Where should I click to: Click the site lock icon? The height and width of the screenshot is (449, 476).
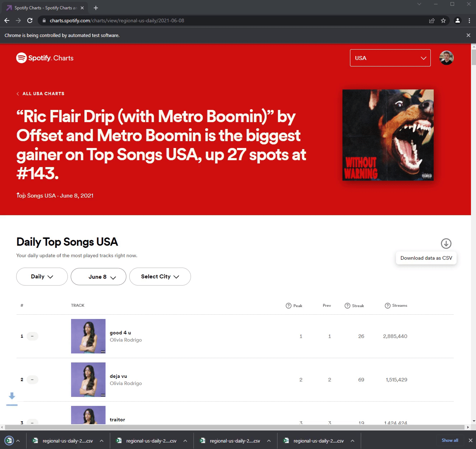point(44,20)
